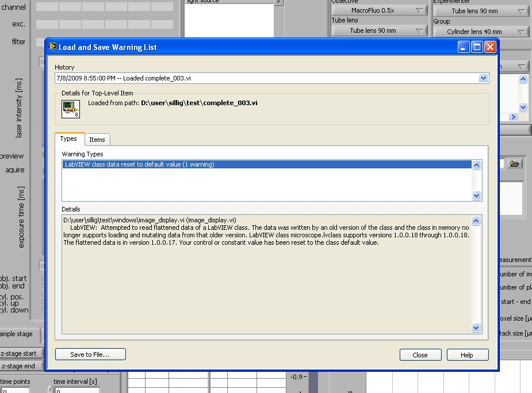This screenshot has width=532, height=393.
Task: Close the warning dialog with the red X
Action: (x=490, y=47)
